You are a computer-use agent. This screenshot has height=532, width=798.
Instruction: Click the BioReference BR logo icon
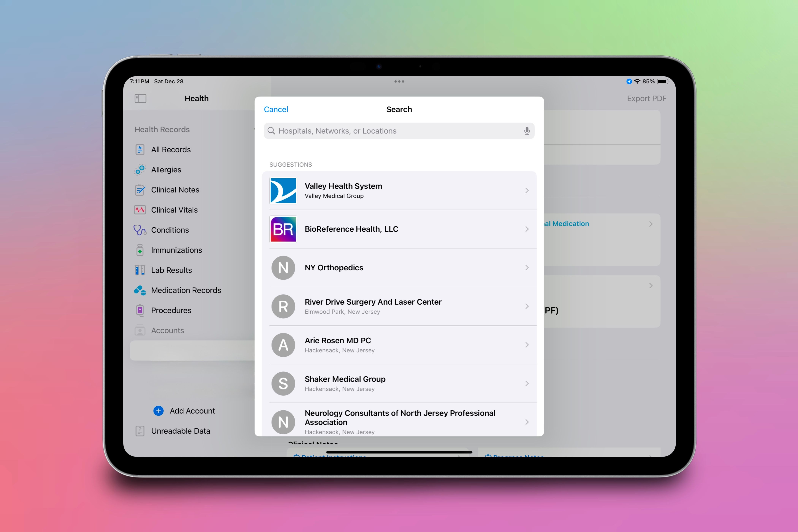pyautogui.click(x=283, y=229)
